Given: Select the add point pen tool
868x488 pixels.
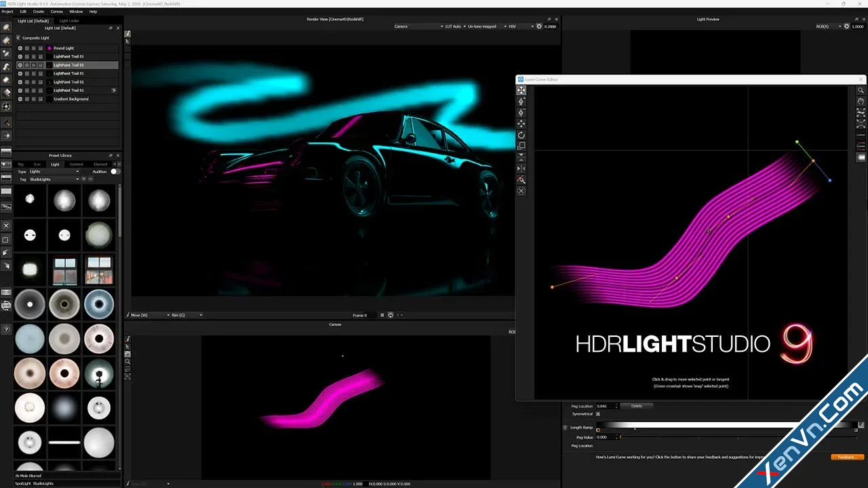Looking at the screenshot, I should click(521, 101).
